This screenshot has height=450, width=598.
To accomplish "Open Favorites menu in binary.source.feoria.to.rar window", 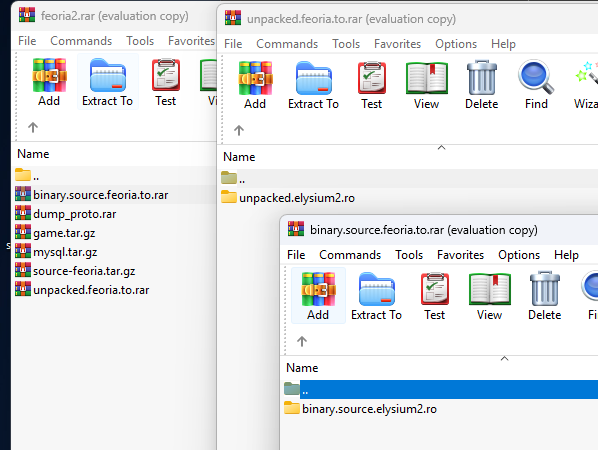I will 460,255.
